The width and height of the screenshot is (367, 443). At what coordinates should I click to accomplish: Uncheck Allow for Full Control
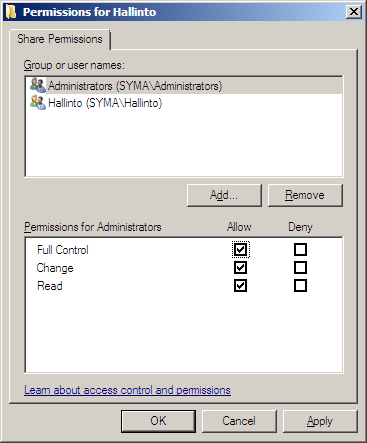(x=240, y=249)
